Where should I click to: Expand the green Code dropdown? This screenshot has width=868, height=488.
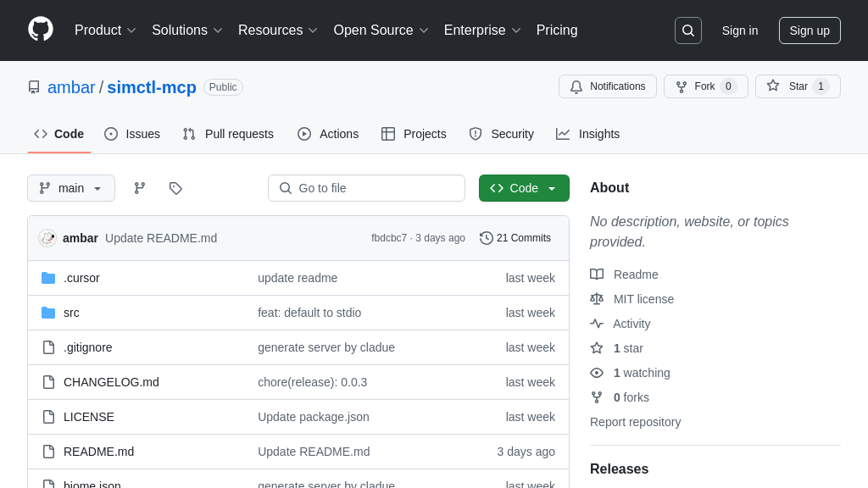[524, 188]
